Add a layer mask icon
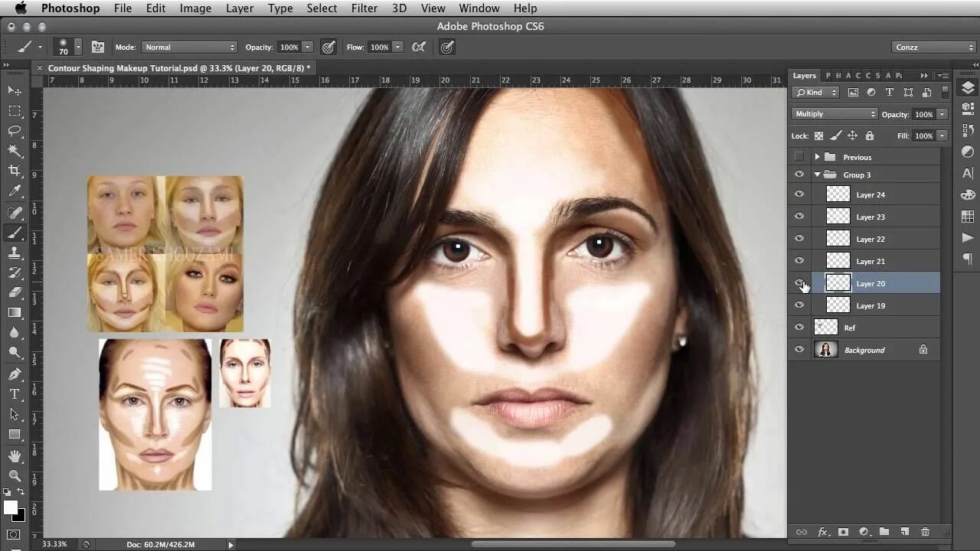Image resolution: width=980 pixels, height=551 pixels. [x=843, y=532]
